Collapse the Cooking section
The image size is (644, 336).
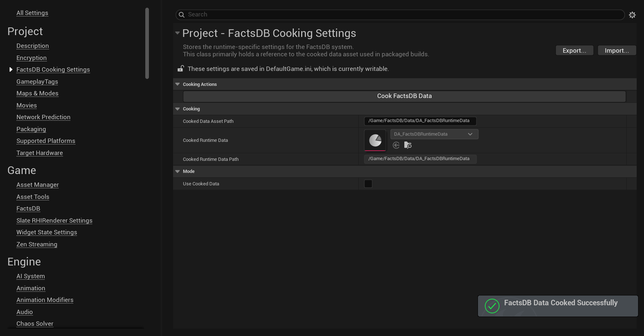point(177,109)
